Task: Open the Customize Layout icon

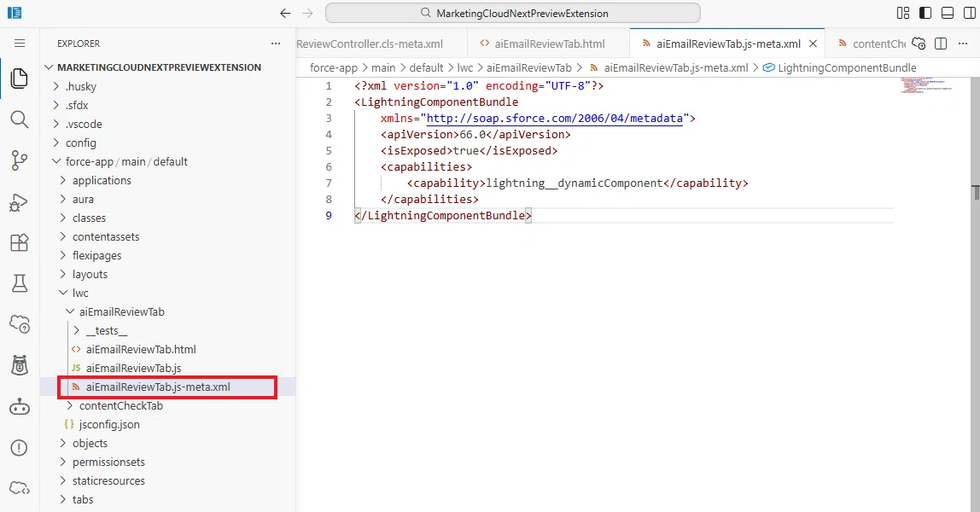Action: click(x=903, y=13)
